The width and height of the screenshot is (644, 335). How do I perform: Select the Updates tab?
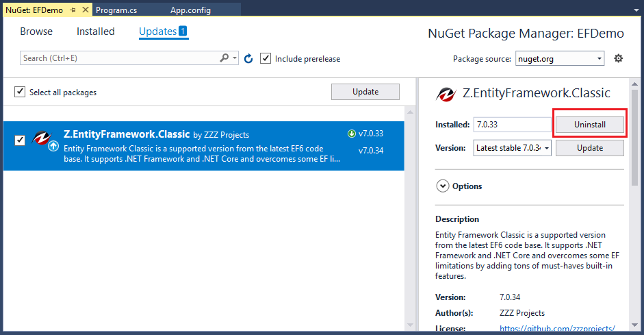click(163, 32)
